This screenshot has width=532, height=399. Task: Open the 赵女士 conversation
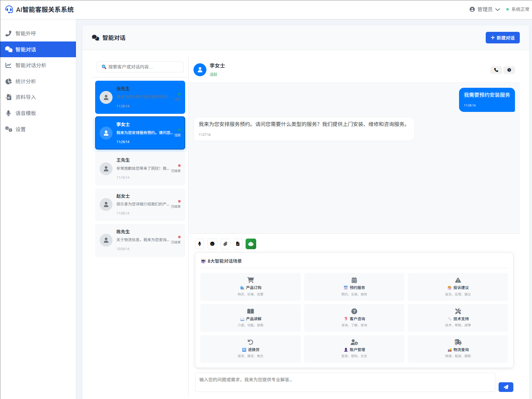tap(140, 204)
